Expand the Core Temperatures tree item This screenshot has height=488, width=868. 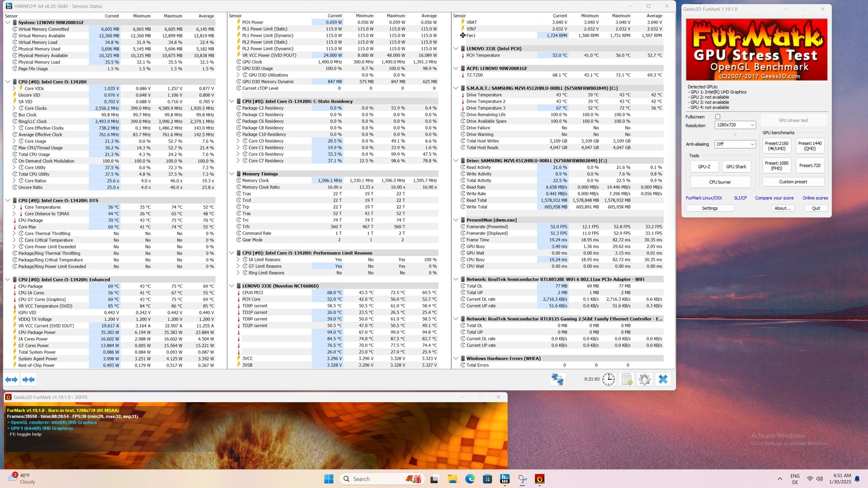coord(14,207)
